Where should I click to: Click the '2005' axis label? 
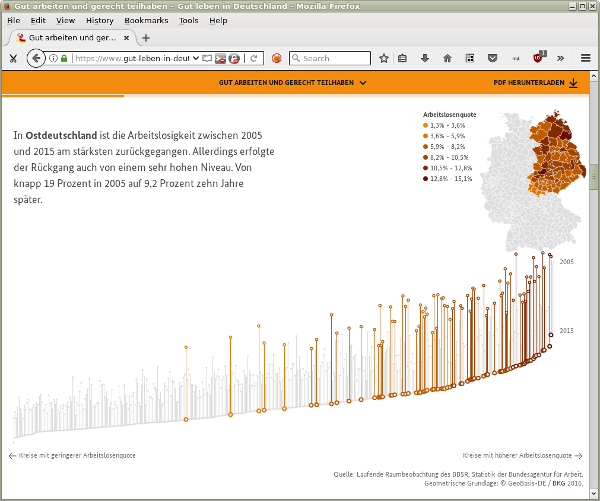[x=566, y=261]
